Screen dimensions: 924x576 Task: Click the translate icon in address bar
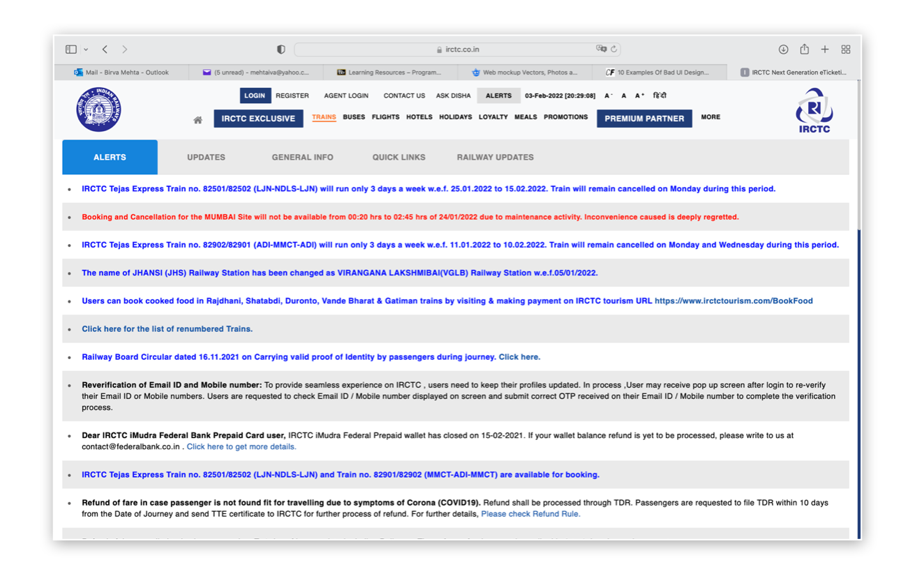[x=601, y=49]
